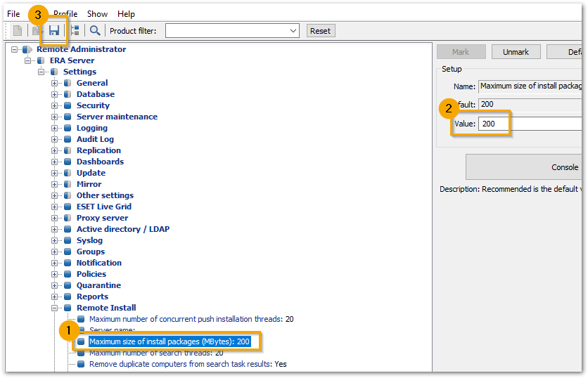Collapse the ERA Server node
The width and height of the screenshot is (588, 378).
(27, 60)
